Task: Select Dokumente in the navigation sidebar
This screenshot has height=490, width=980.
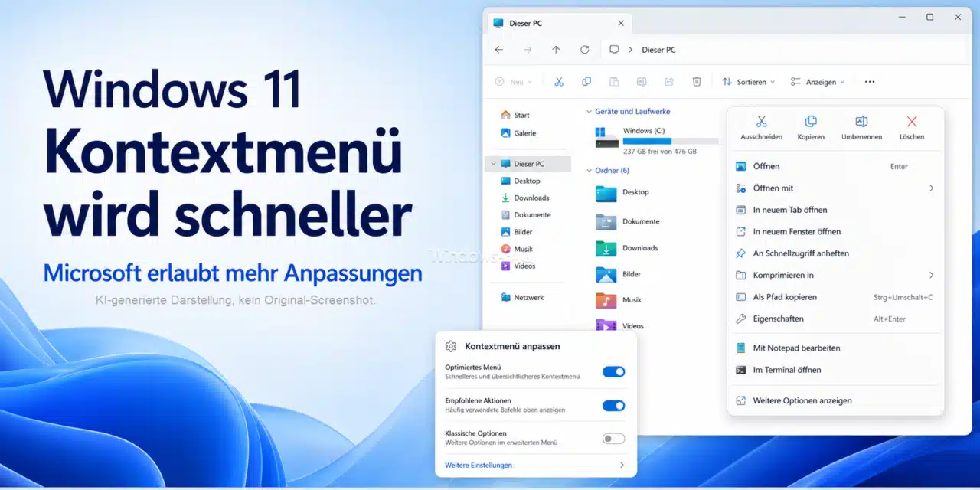Action: pos(526,214)
